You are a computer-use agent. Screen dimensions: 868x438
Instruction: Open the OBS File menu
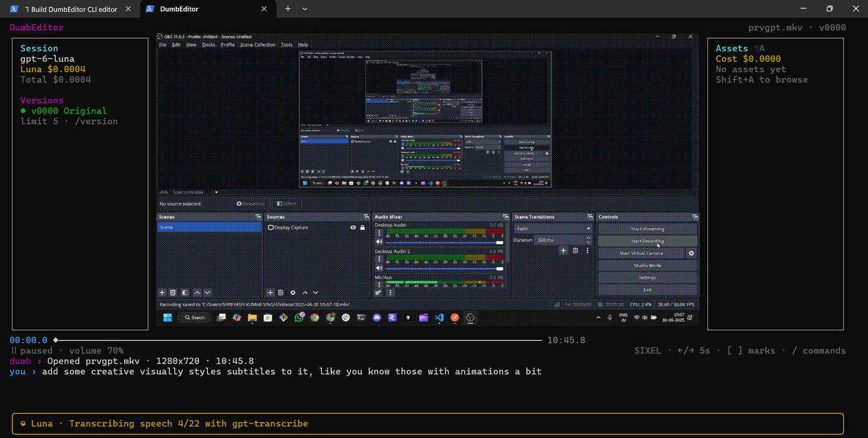coord(163,45)
